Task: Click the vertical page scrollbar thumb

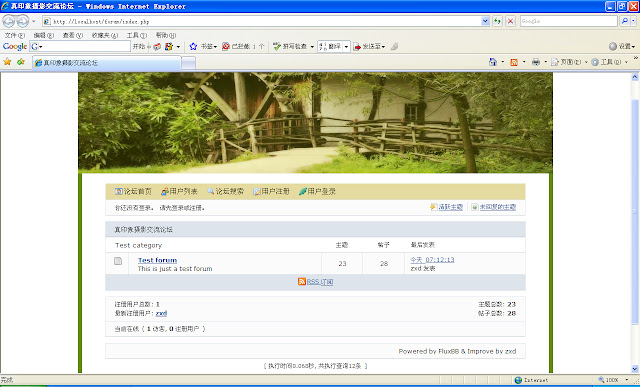Action: point(635,212)
